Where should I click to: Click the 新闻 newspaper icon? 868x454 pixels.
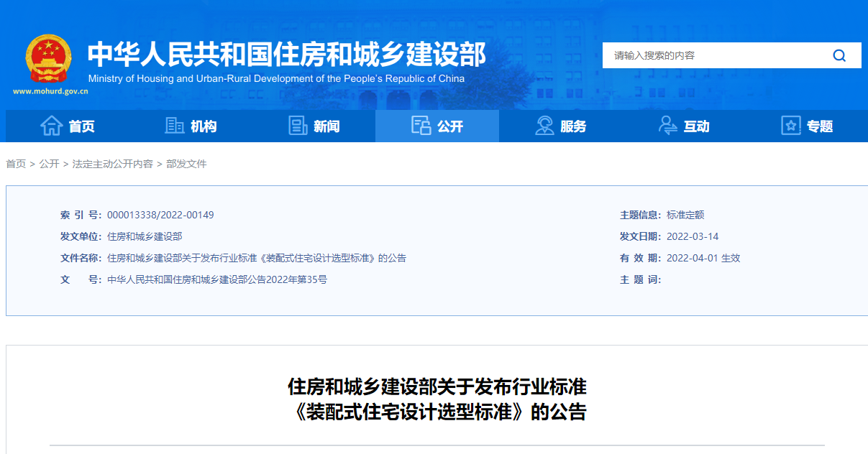click(298, 126)
